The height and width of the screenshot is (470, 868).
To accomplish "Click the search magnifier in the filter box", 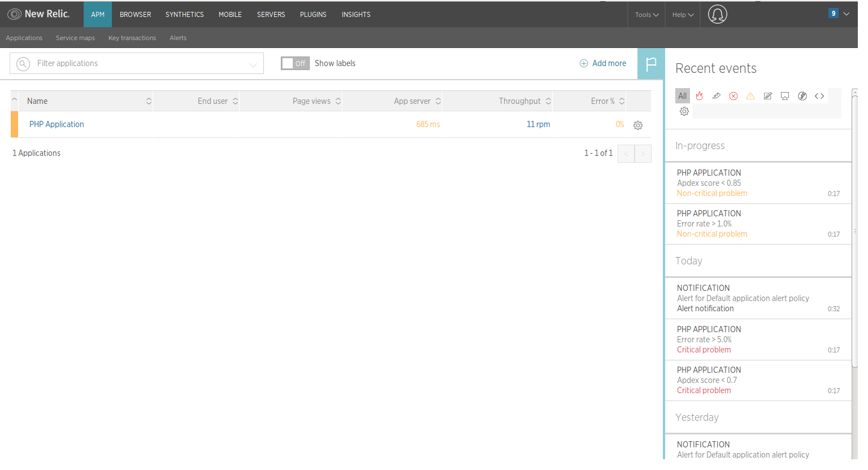I will [23, 64].
